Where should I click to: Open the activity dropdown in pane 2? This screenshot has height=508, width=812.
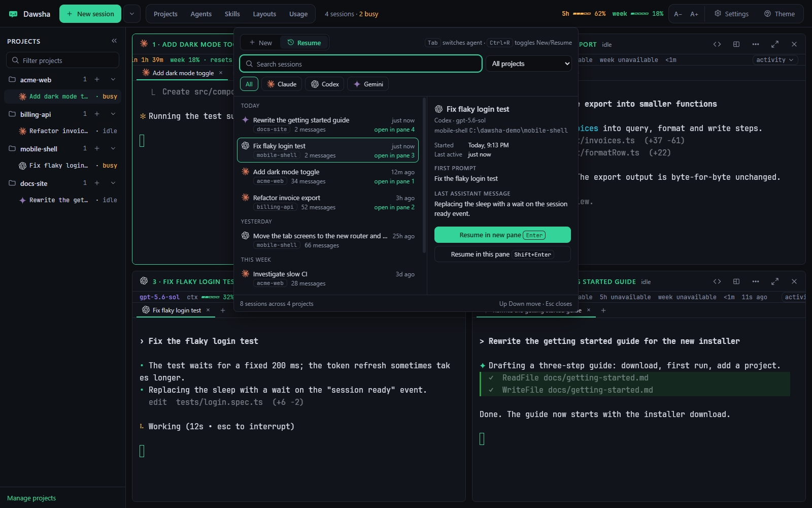tap(775, 60)
